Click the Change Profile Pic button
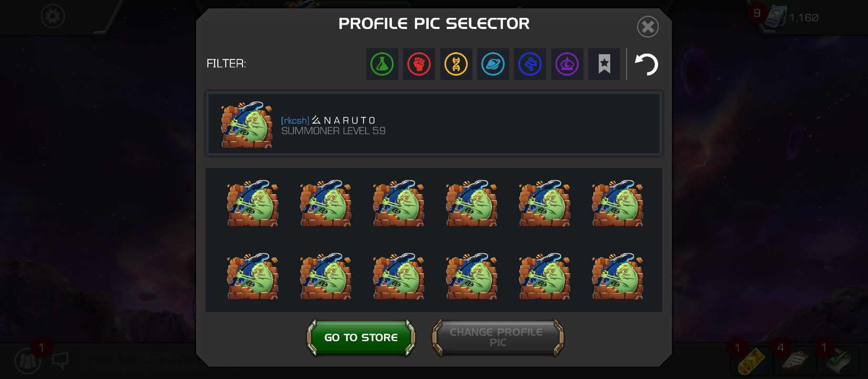This screenshot has width=868, height=379. click(498, 337)
